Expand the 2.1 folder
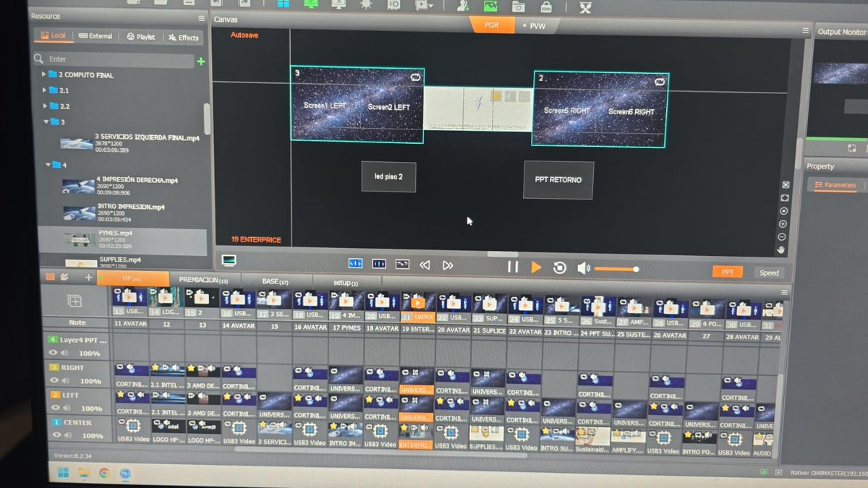The height and width of the screenshot is (488, 868). [x=44, y=90]
